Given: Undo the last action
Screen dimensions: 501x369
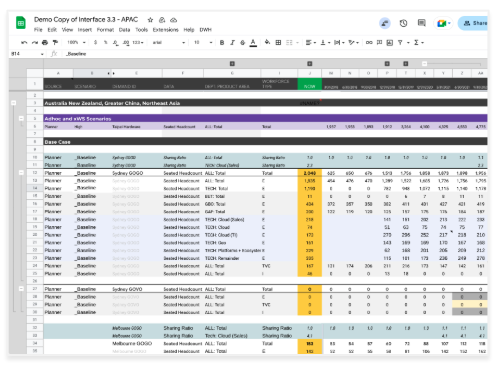Looking at the screenshot, I should click(24, 43).
